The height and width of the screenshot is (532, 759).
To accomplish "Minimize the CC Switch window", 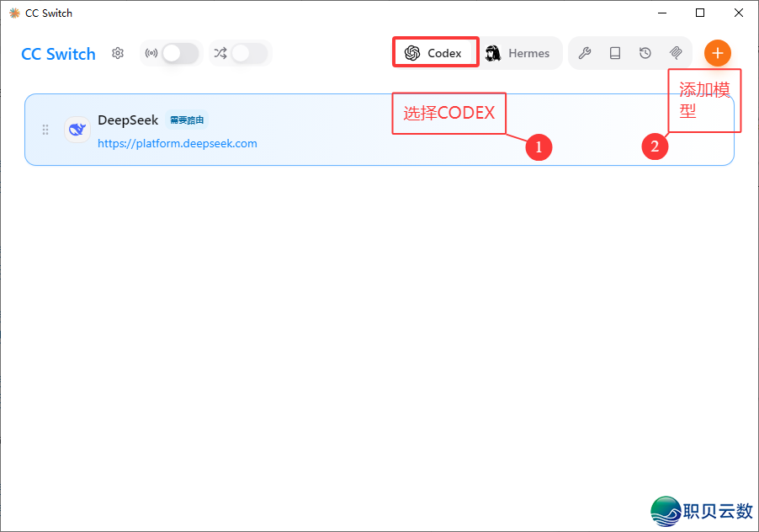I will tap(662, 13).
